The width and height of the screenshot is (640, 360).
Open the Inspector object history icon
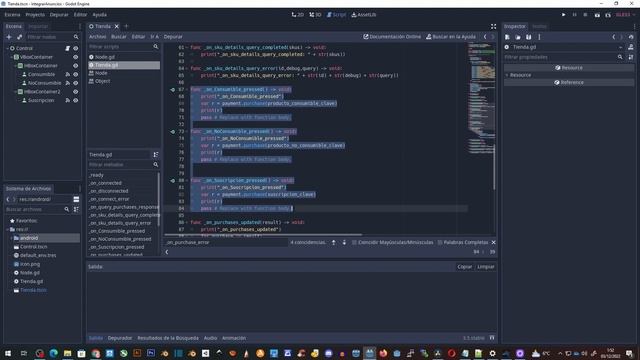(x=631, y=37)
